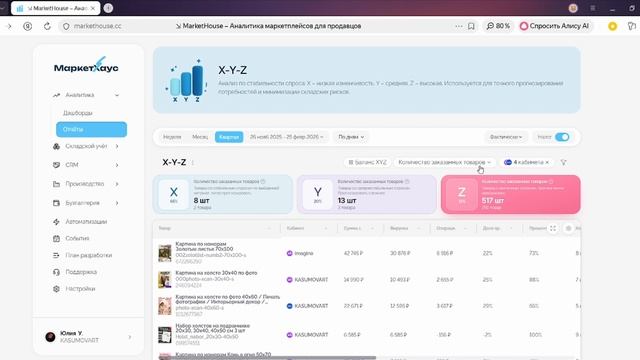Viewport: 640px width, 360px height.
Task: Click the browser forward arrow
Action: coord(9,26)
